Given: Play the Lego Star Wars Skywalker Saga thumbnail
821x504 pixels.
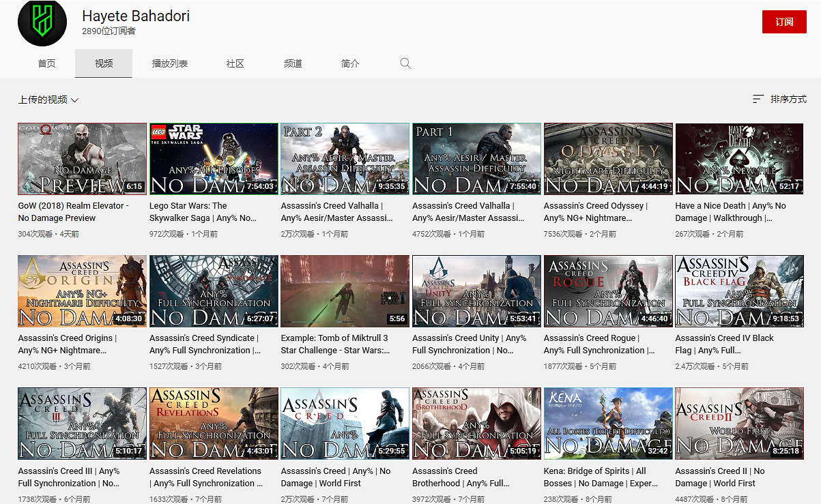Looking at the screenshot, I should coord(214,159).
